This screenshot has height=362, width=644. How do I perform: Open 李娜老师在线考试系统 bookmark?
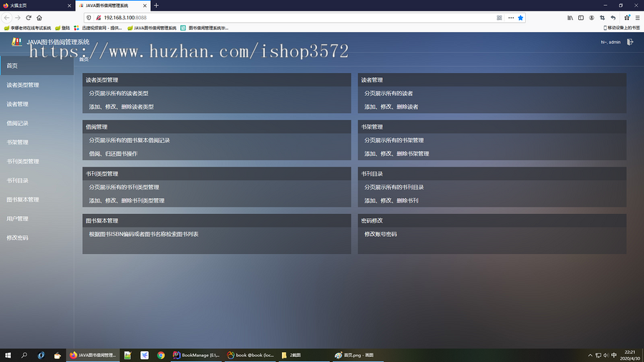[x=27, y=28]
